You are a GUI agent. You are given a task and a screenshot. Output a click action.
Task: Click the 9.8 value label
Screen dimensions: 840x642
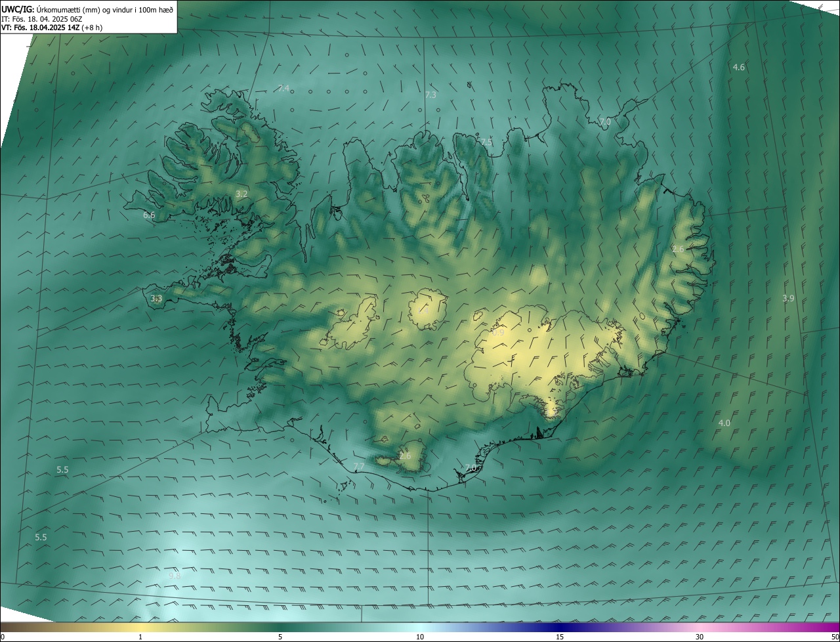[175, 575]
